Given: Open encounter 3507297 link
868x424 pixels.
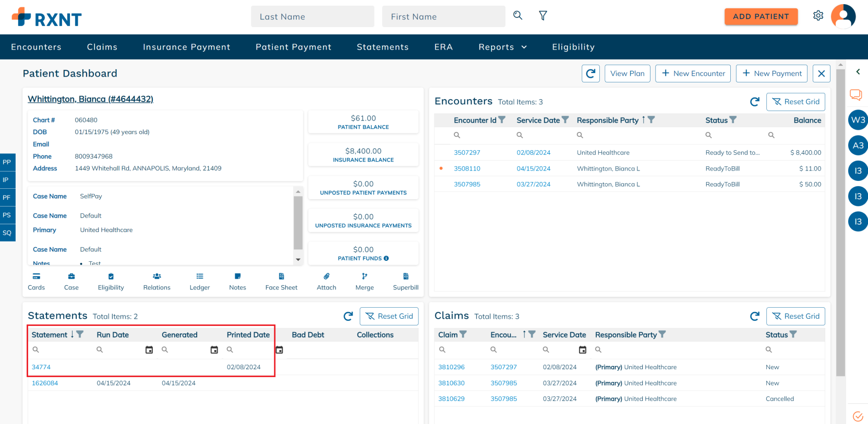Looking at the screenshot, I should pos(467,153).
